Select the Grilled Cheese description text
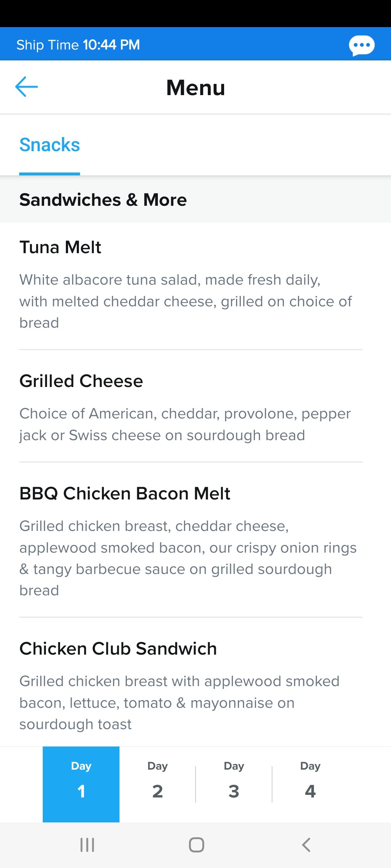The image size is (391, 868). [x=185, y=425]
